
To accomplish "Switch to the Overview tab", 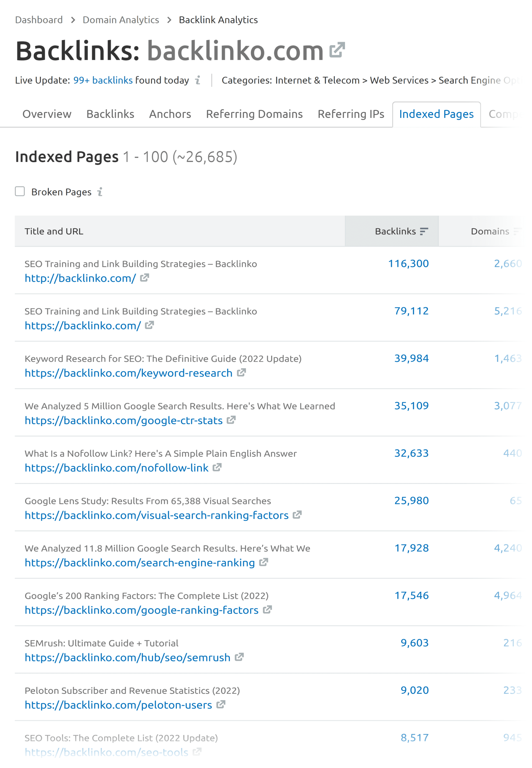I will coord(47,114).
